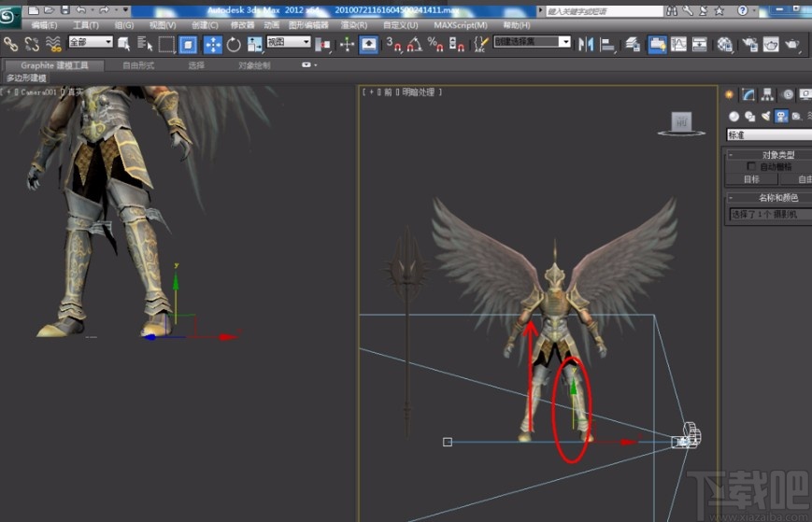Click the 多边形建模 panel button

(26, 78)
